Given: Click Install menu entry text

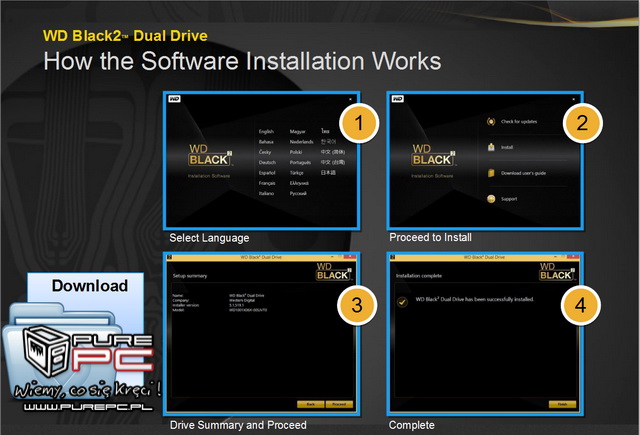Looking at the screenshot, I should pyautogui.click(x=507, y=147).
